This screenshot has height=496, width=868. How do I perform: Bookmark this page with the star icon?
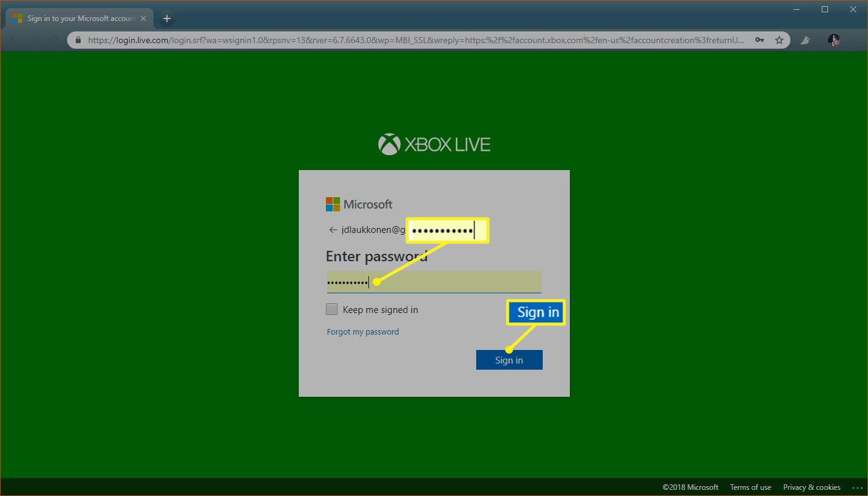[x=779, y=40]
